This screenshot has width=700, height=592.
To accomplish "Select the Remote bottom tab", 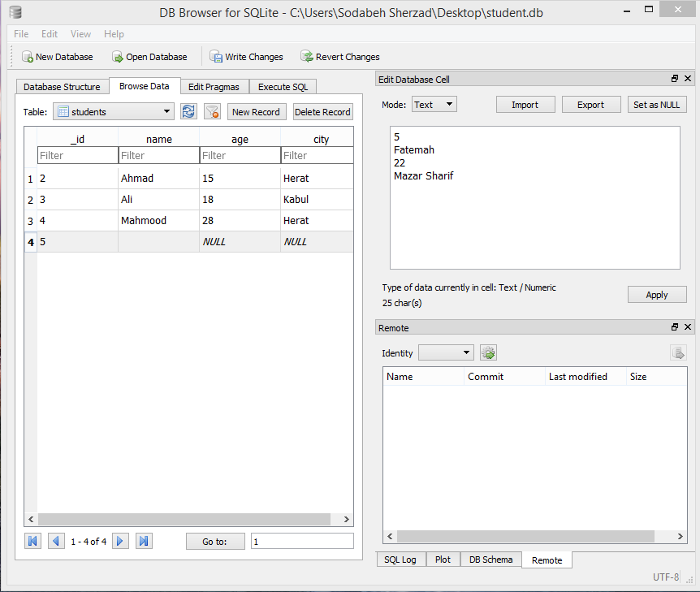I will [x=547, y=560].
